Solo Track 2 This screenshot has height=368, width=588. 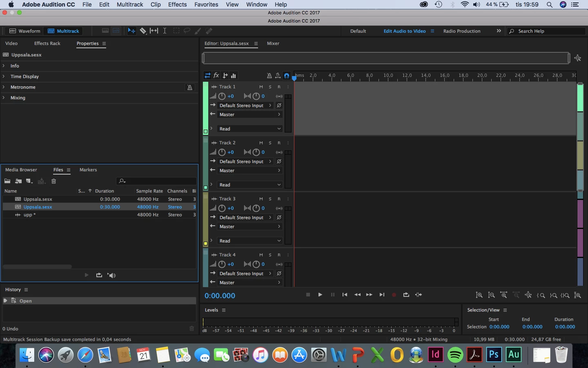(270, 143)
